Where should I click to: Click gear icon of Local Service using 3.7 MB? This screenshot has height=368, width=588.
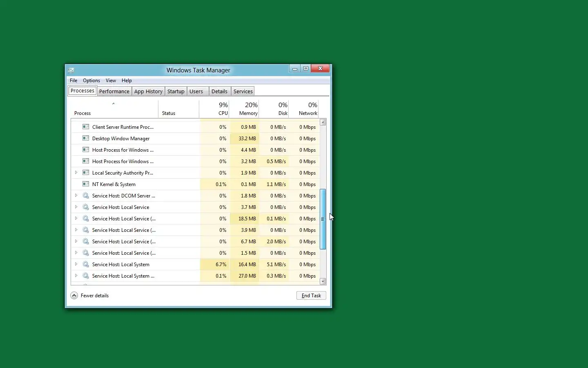coord(86,207)
